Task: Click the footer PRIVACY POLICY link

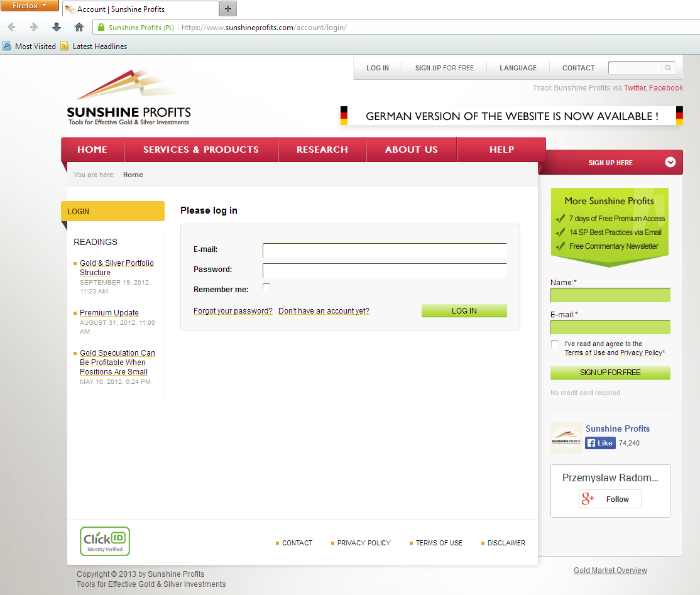Action: point(364,543)
